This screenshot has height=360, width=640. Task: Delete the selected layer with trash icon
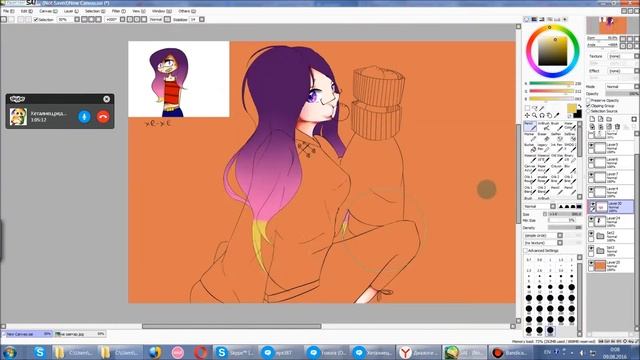pyautogui.click(x=617, y=127)
